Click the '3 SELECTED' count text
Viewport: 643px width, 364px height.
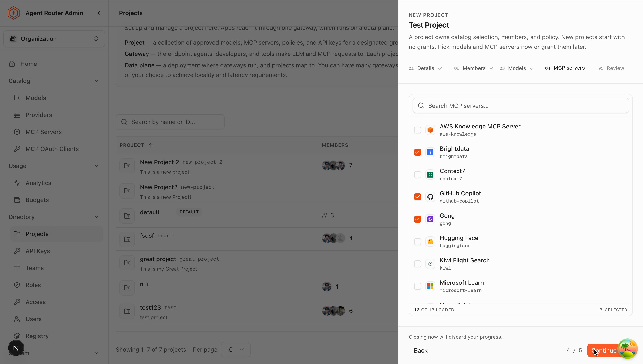click(x=613, y=310)
